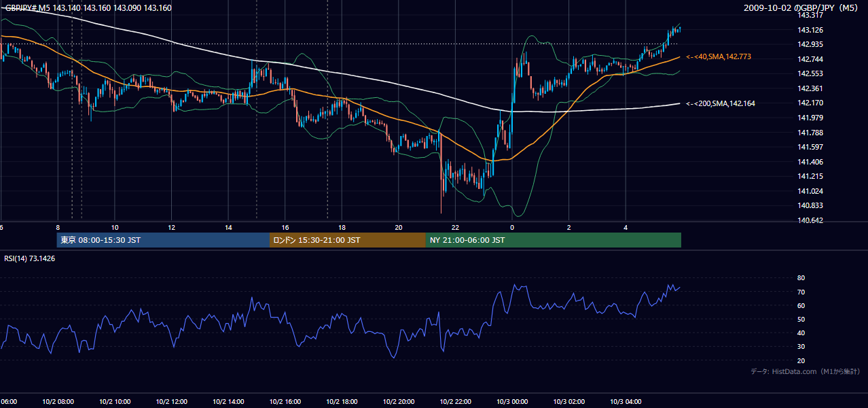Click the hour tick 22 under price chart
The image size is (868, 408).
455,228
